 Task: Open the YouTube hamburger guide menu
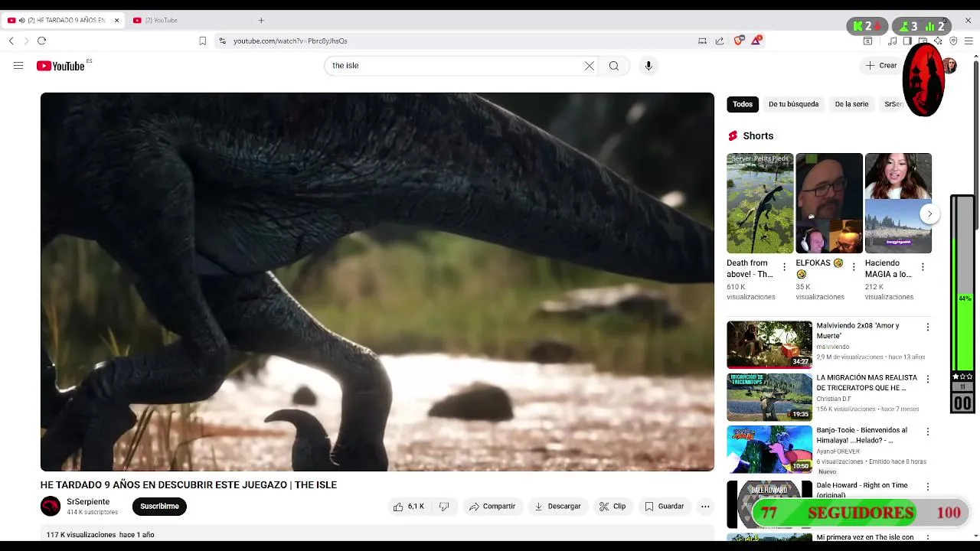pos(18,66)
